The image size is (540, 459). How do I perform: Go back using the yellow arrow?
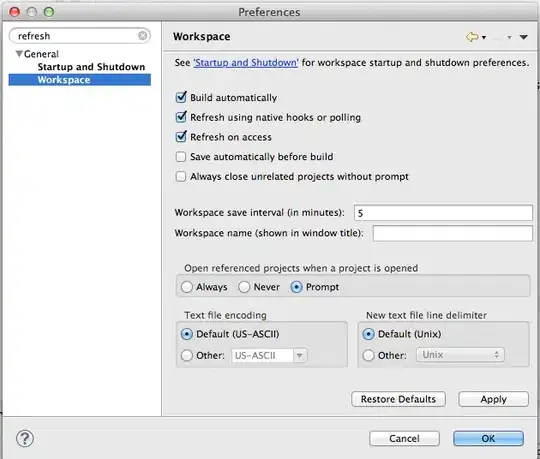[x=472, y=36]
